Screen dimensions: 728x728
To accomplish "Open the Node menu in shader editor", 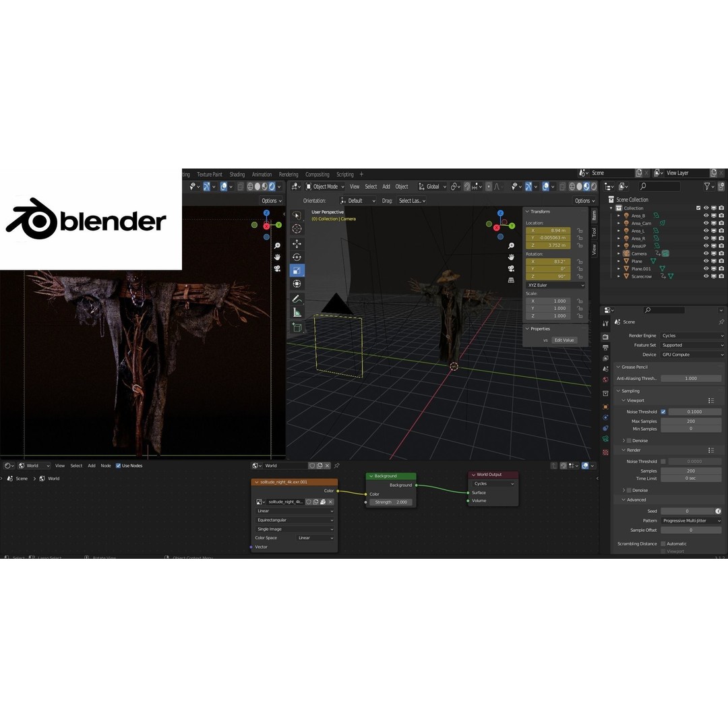I will (x=106, y=466).
